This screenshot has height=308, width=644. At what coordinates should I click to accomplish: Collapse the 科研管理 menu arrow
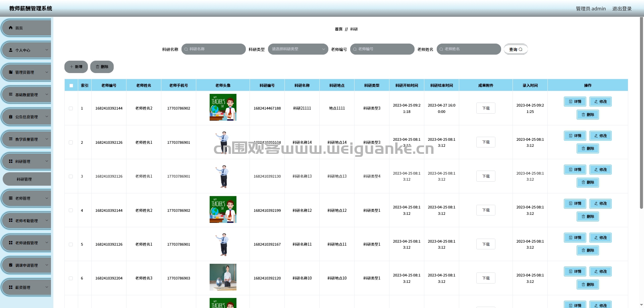click(x=47, y=161)
